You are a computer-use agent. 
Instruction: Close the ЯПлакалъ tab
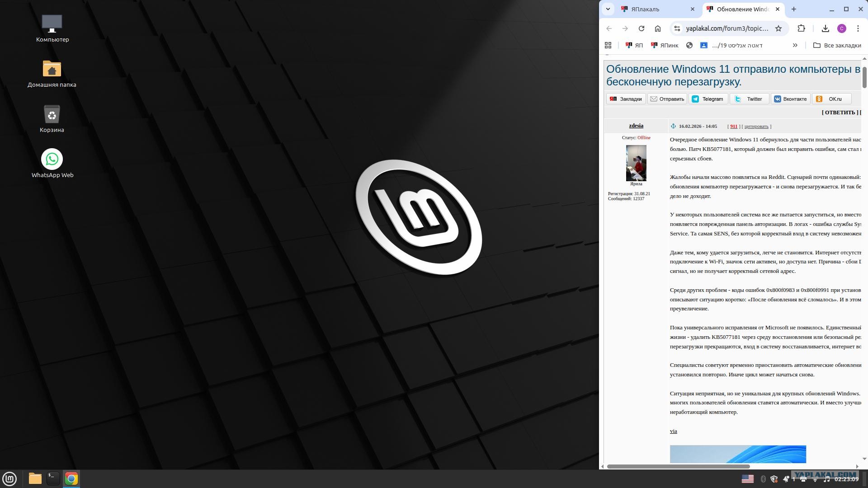click(693, 9)
